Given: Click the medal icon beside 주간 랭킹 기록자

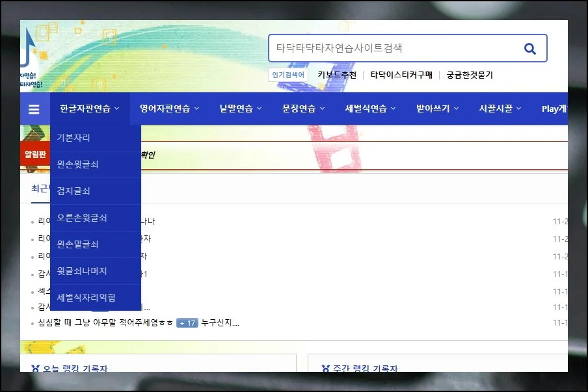Looking at the screenshot, I should point(326,367).
